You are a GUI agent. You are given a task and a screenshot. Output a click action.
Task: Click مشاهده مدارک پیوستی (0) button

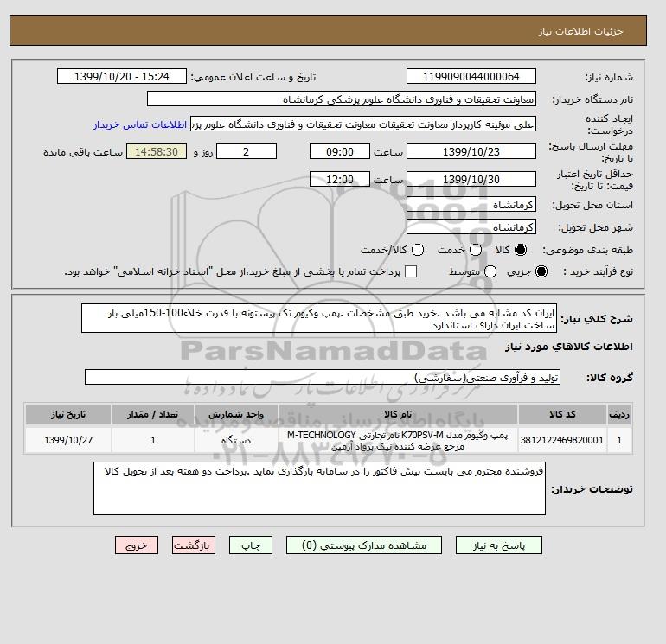click(364, 545)
